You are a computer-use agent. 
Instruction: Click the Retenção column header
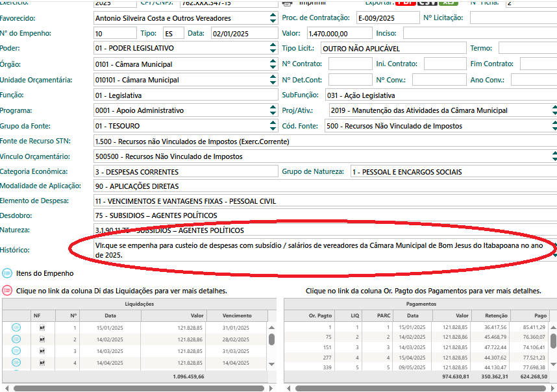tap(497, 315)
